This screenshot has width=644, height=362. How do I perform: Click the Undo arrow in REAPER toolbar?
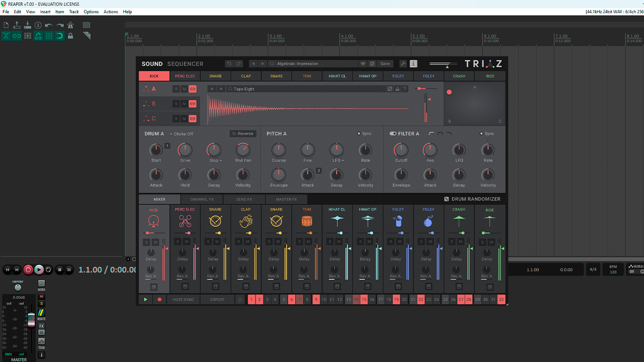(x=49, y=25)
